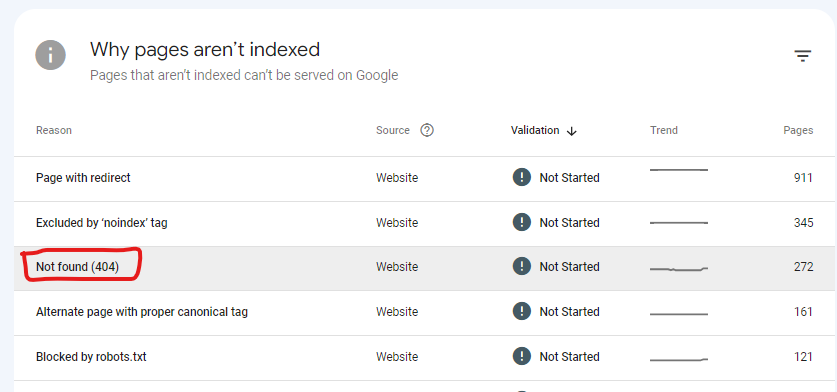
Task: Click the Trend column header
Action: point(664,130)
